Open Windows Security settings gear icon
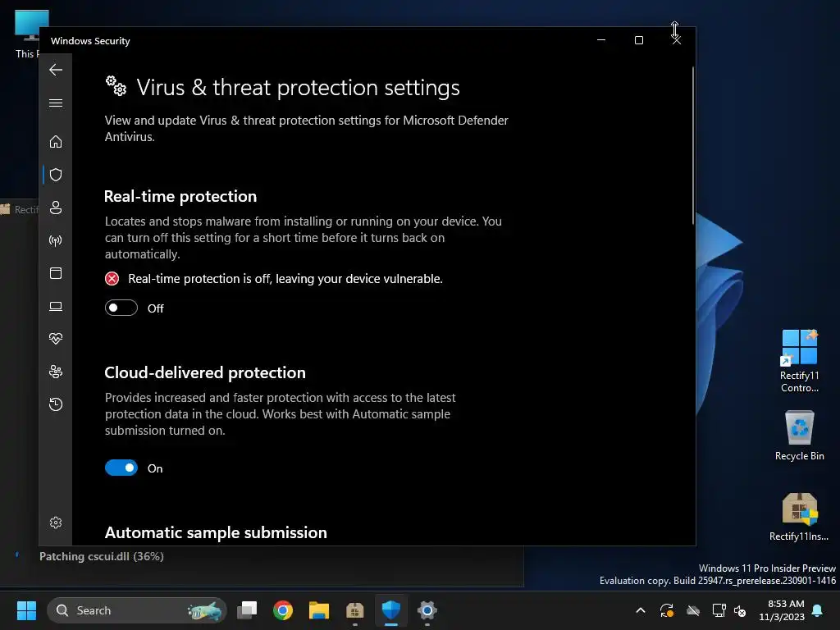Screen dimensions: 840x630 [x=56, y=523]
